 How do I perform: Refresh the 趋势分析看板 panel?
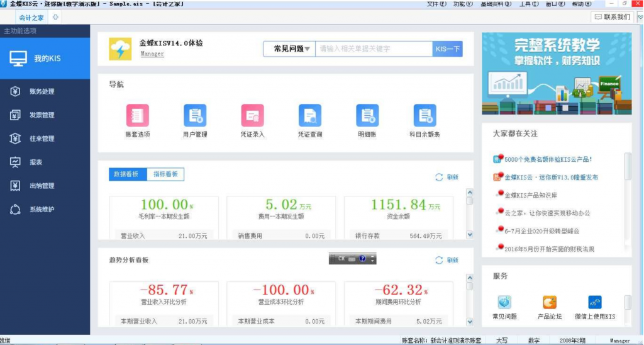click(x=447, y=260)
